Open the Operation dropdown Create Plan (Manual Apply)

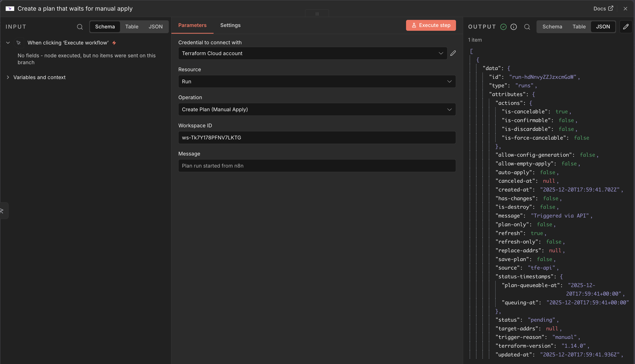tap(317, 110)
